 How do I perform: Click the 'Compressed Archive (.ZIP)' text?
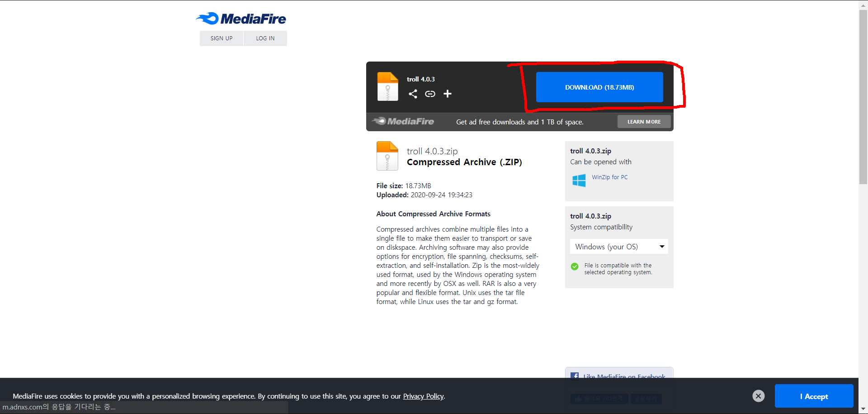point(464,162)
